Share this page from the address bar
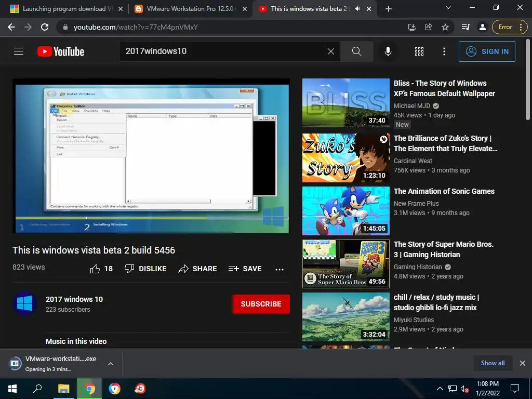This screenshot has height=399, width=532. point(429,27)
